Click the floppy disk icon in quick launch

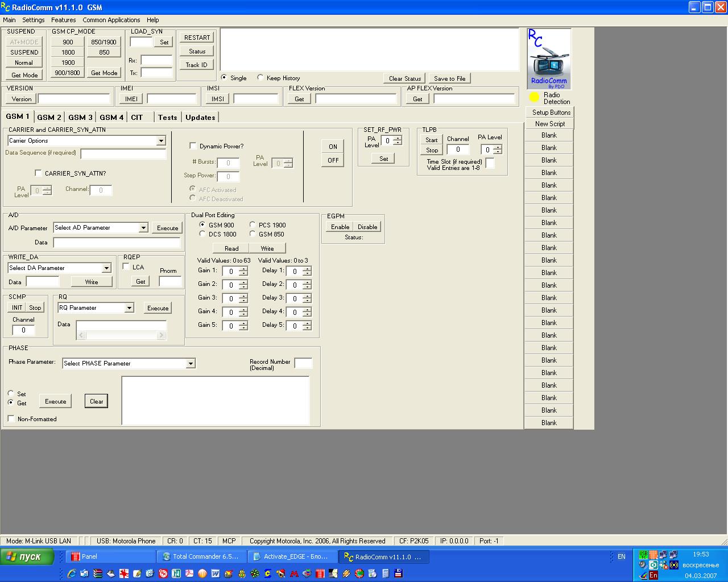398,573
